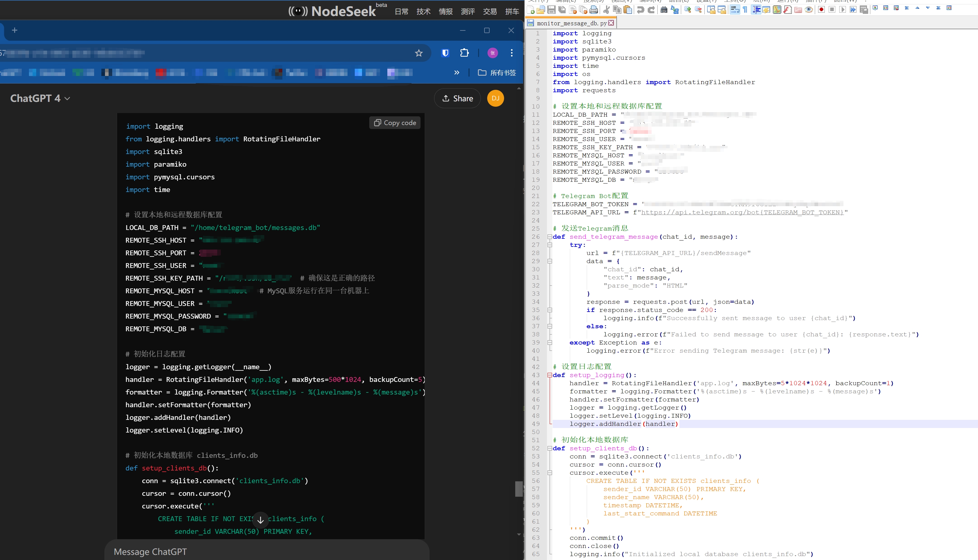Collapse the if block at line 35
Screen dimensions: 978x560
click(x=550, y=310)
